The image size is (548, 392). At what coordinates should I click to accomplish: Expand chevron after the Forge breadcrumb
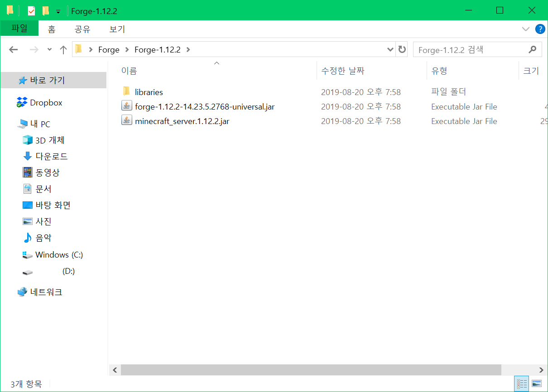click(x=127, y=50)
